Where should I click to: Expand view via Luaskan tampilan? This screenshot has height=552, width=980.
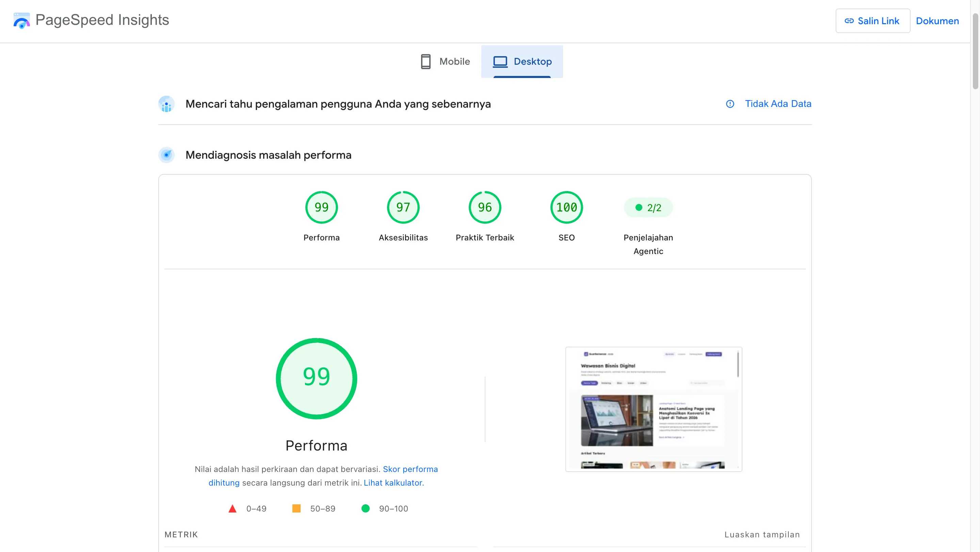point(761,535)
